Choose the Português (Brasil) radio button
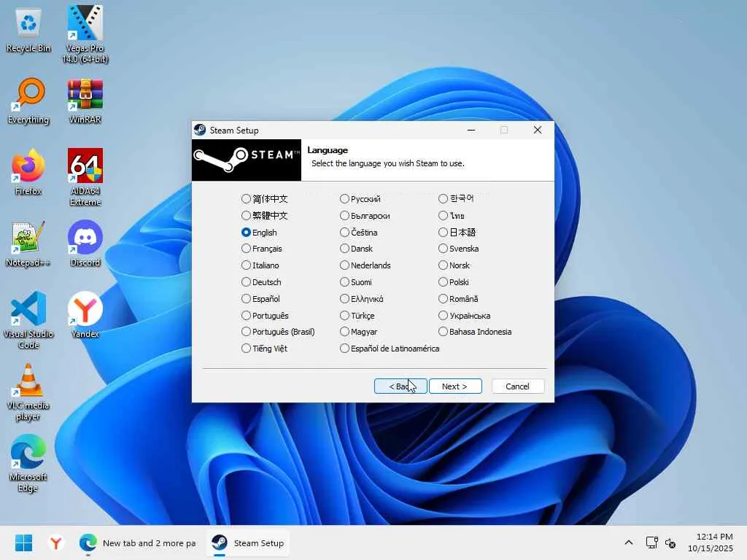747x560 pixels. tap(278, 332)
